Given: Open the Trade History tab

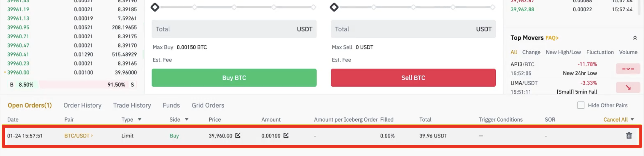Looking at the screenshot, I should tap(132, 105).
